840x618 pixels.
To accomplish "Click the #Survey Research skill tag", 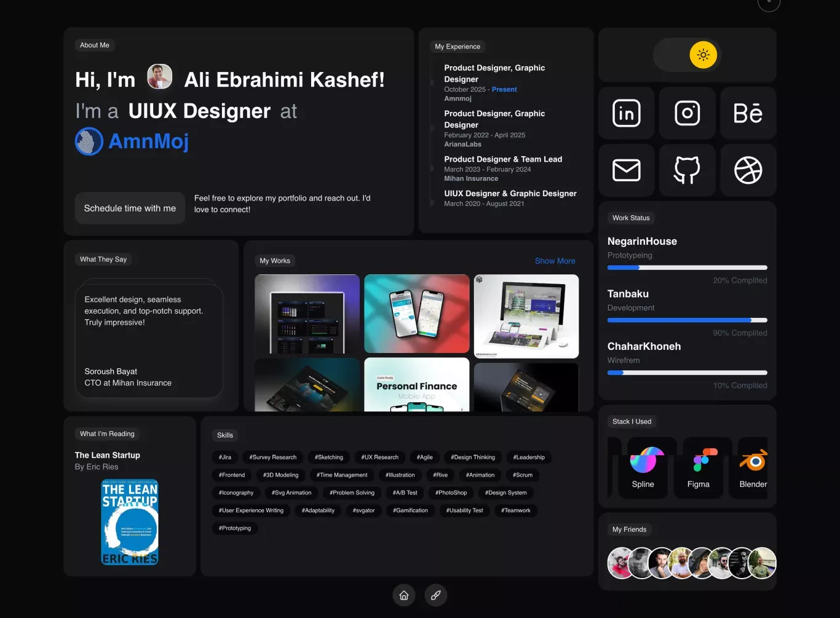I will (x=273, y=458).
